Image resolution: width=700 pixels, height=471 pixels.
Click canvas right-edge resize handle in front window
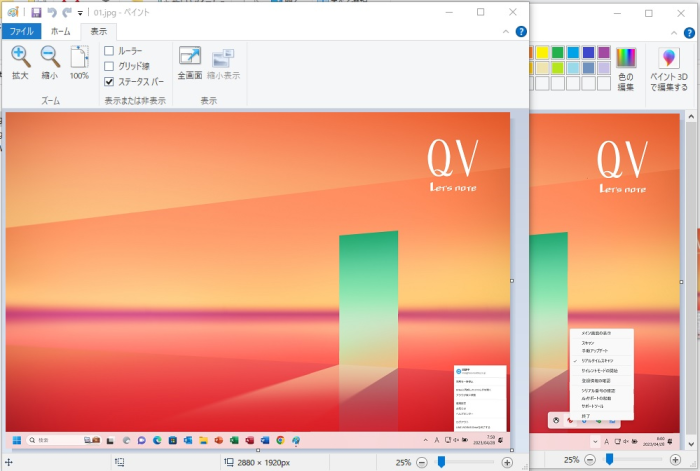512,281
